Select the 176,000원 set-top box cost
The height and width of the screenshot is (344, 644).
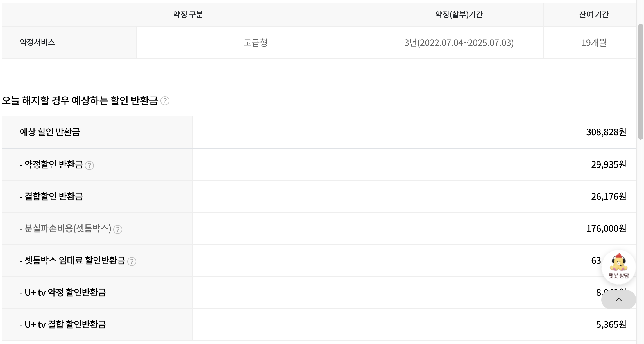(606, 228)
